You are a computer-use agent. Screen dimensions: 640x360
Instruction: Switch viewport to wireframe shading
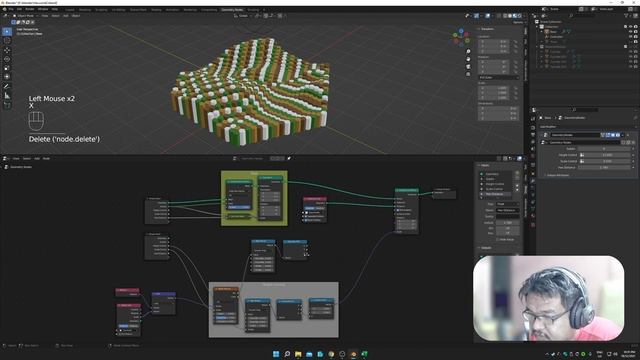click(x=505, y=16)
